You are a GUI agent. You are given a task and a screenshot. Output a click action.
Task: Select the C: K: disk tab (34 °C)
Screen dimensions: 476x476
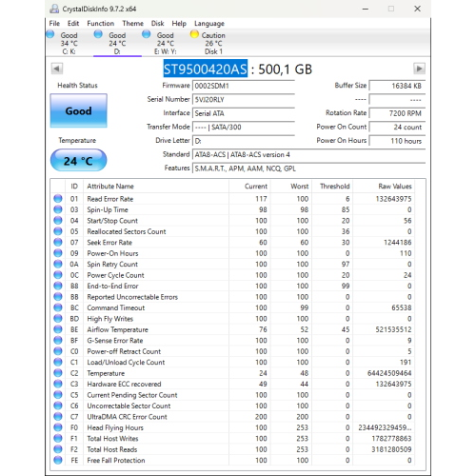69,43
